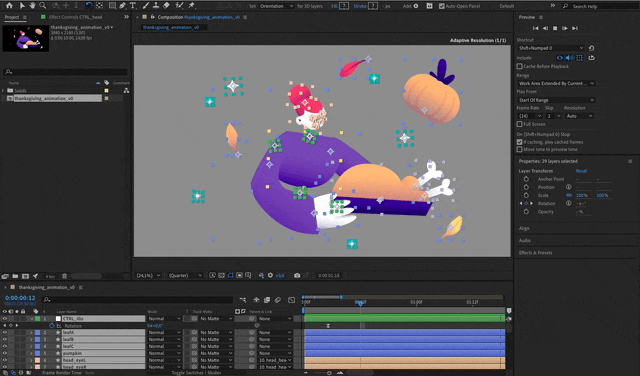Jump to the first frame in Preview
This screenshot has height=376, width=640.
point(536,28)
